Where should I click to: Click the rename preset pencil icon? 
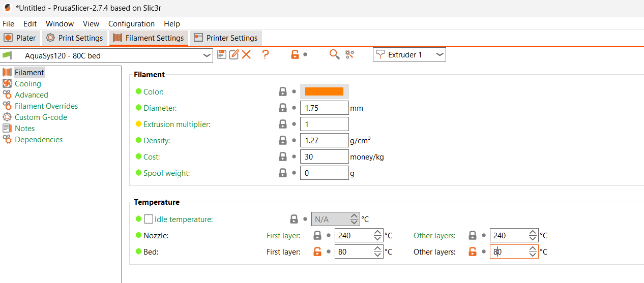(x=234, y=54)
